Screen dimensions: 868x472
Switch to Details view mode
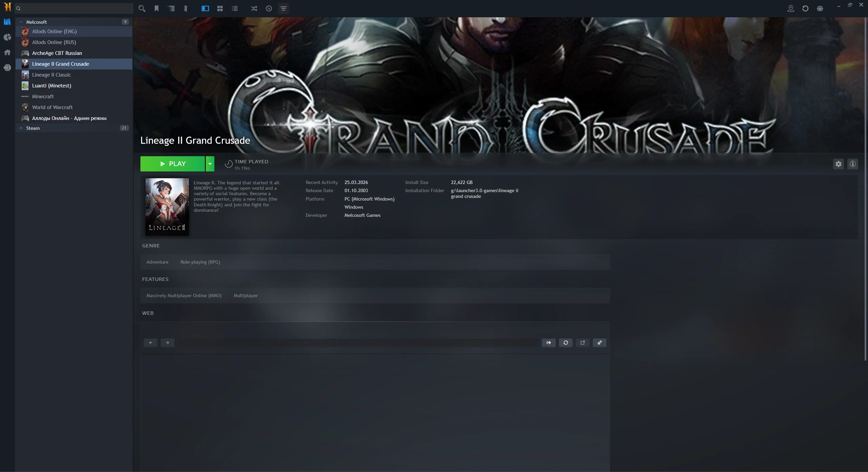click(205, 8)
